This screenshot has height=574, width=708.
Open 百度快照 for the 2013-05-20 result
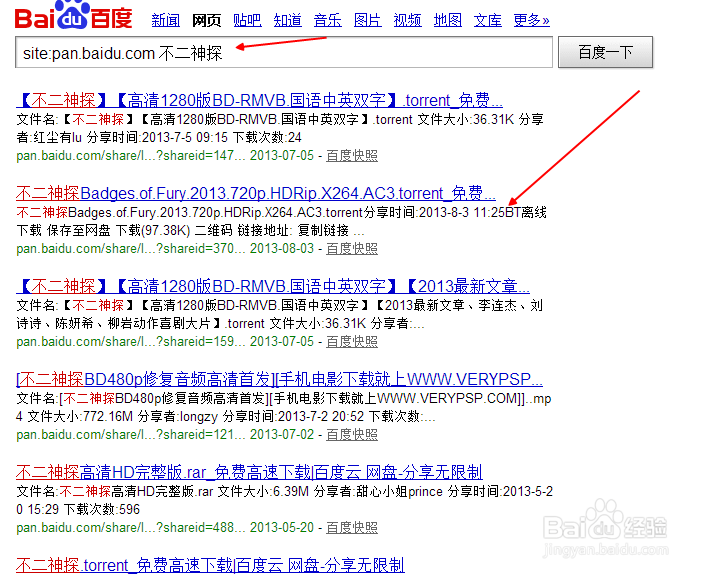(352, 528)
